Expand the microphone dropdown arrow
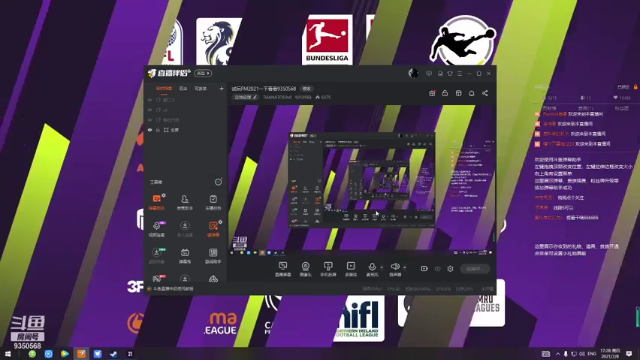 [x=382, y=267]
